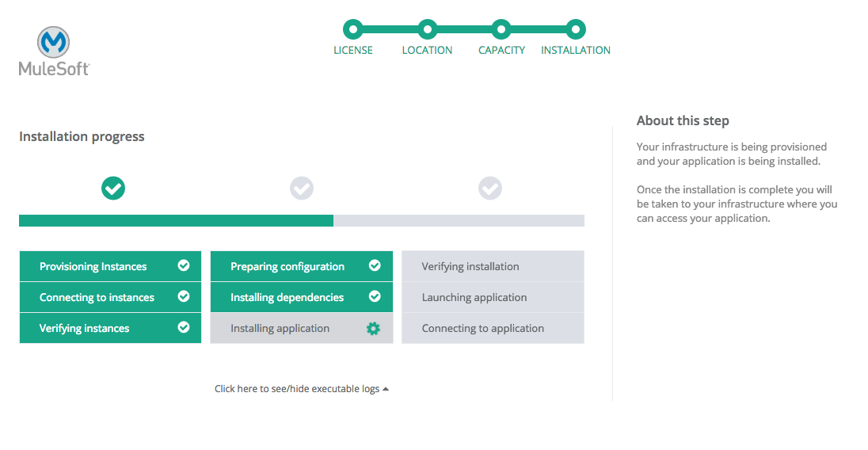Expand the executable logs link
The image size is (868, 450).
[296, 389]
